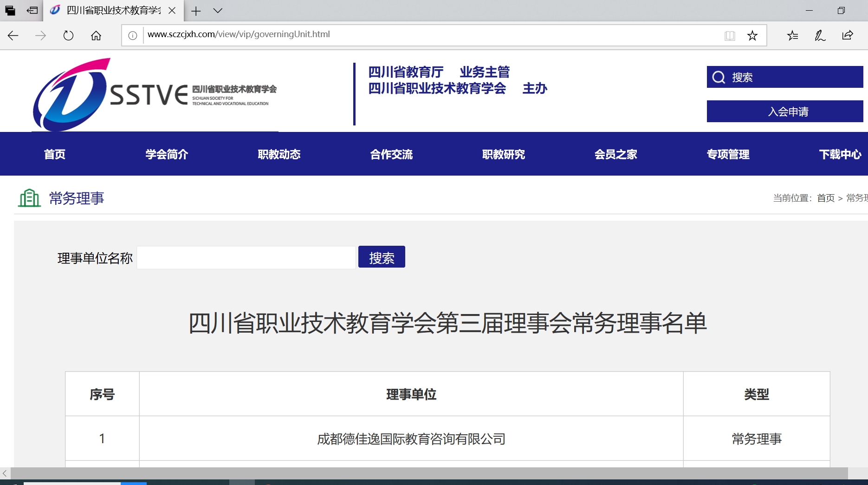Select the 职教动态 navigation menu item
Image resolution: width=868 pixels, height=485 pixels.
(279, 154)
